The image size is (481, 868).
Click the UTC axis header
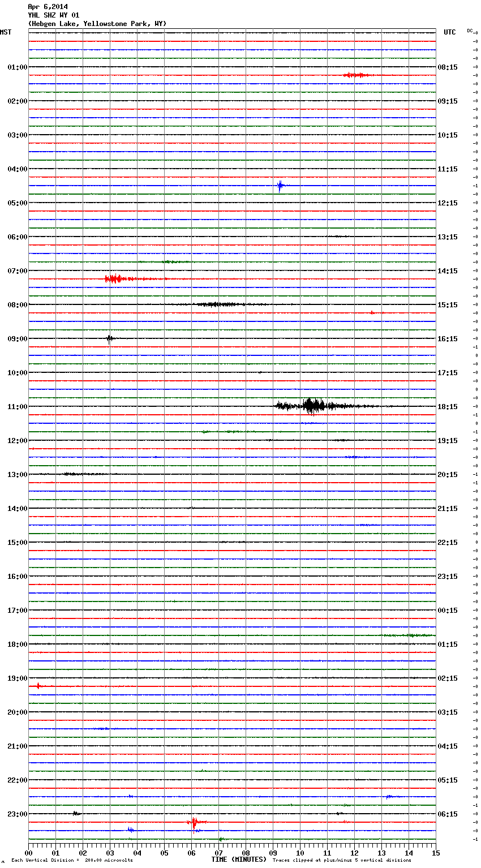[450, 32]
